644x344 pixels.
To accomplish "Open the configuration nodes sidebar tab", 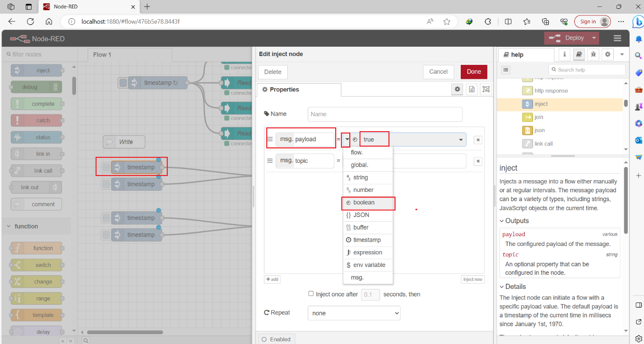I will [608, 55].
